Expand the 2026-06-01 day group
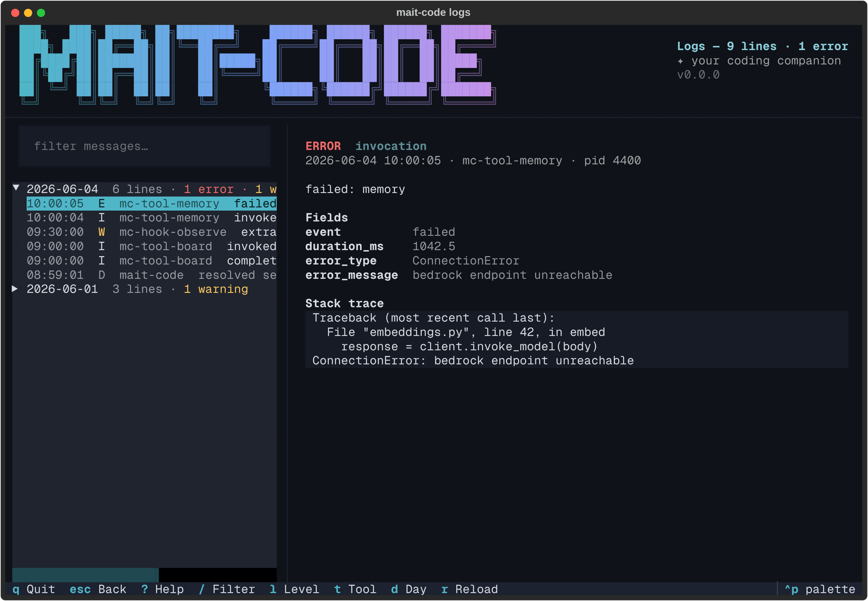This screenshot has height=601, width=868. (x=15, y=289)
